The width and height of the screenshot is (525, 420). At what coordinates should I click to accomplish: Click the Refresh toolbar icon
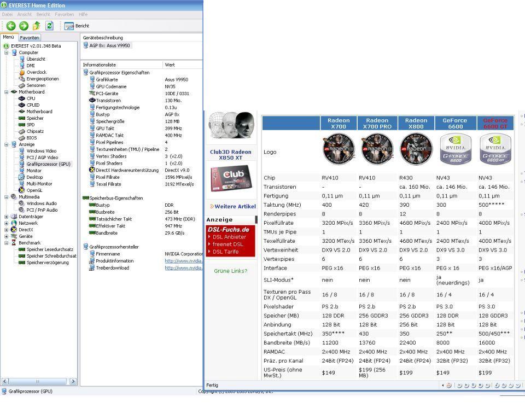(x=50, y=26)
